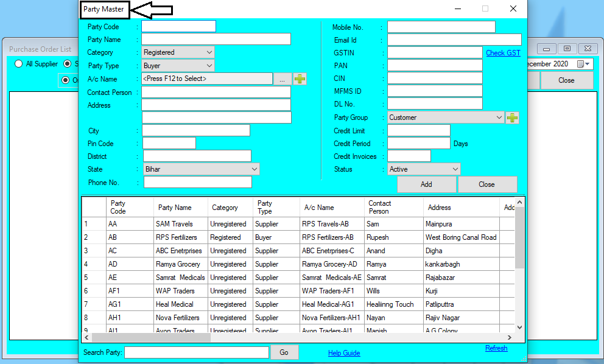The image size is (604, 364).
Task: Open the Status dropdown showing Active
Action: point(455,169)
